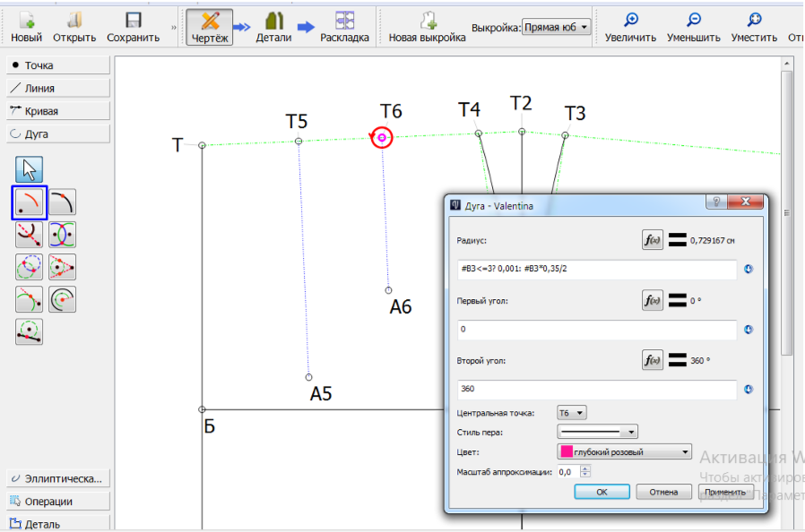Open the Выкройка pattern dropdown
Screen dimensions: 805x532
coord(556,27)
